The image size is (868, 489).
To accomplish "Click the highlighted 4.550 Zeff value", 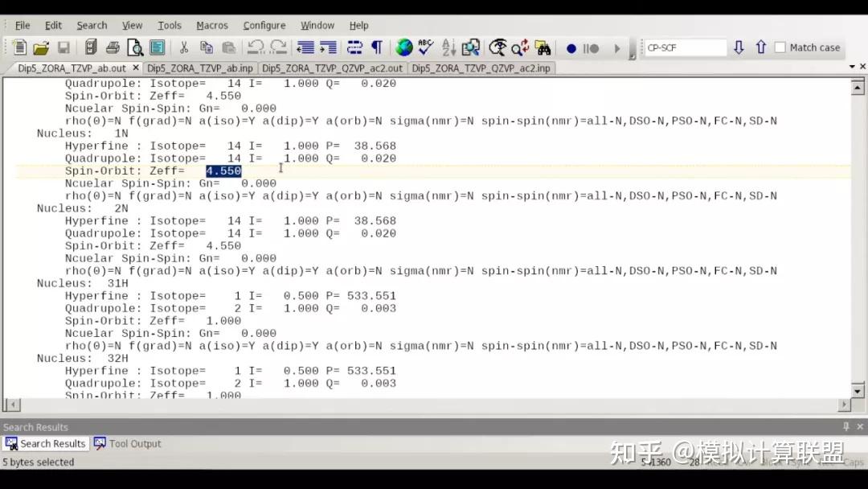I will click(223, 171).
